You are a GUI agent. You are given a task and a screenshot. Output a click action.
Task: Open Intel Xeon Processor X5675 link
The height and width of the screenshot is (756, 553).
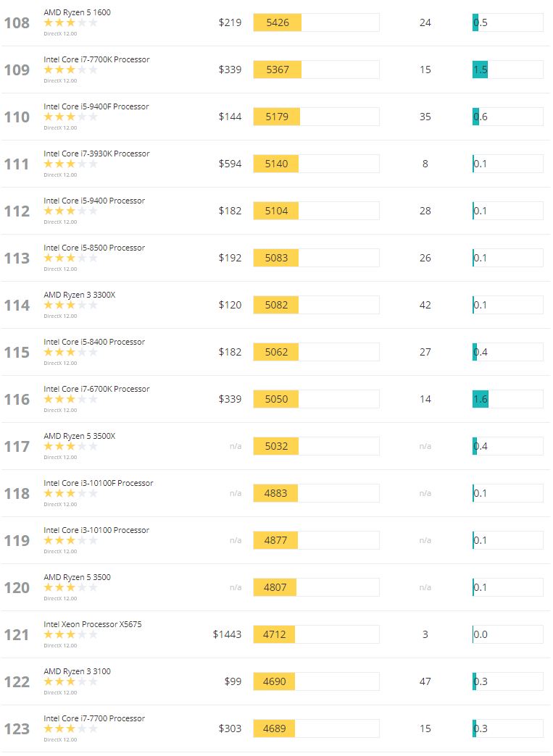click(x=93, y=624)
